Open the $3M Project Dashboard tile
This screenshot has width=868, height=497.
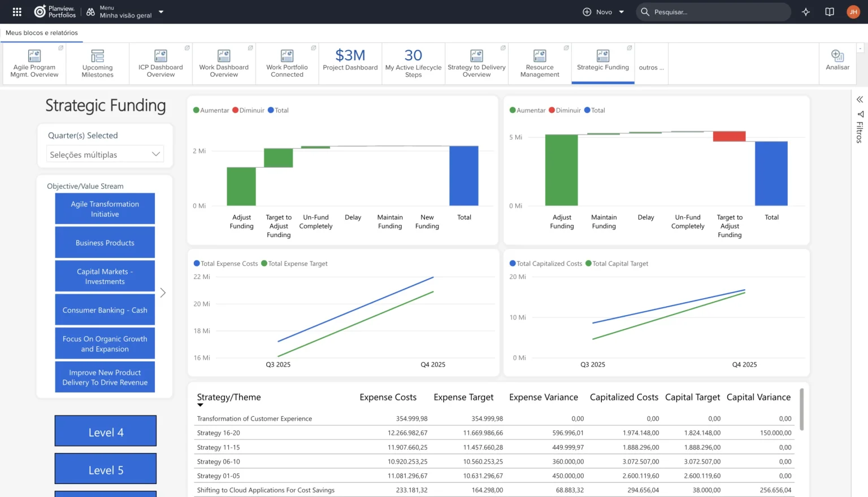pyautogui.click(x=350, y=64)
